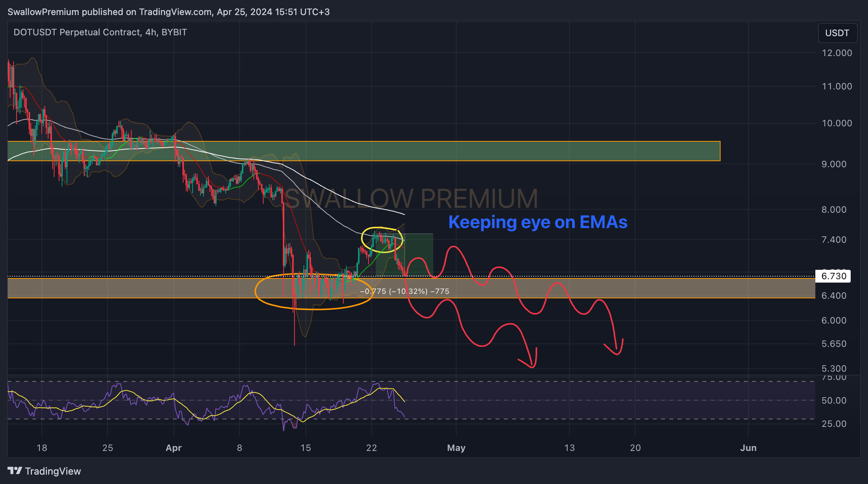The image size is (868, 484).
Task: Click the 9.000 price axis label
Action: click(834, 164)
